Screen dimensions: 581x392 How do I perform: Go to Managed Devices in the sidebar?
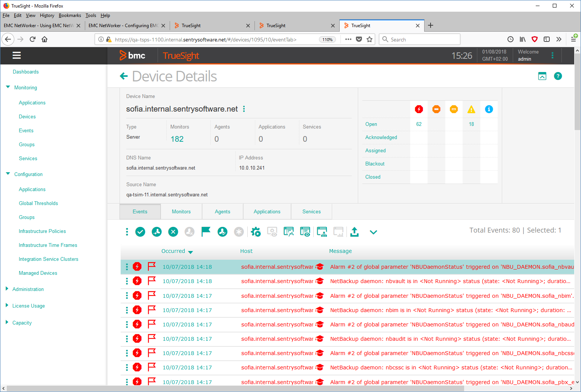[38, 273]
